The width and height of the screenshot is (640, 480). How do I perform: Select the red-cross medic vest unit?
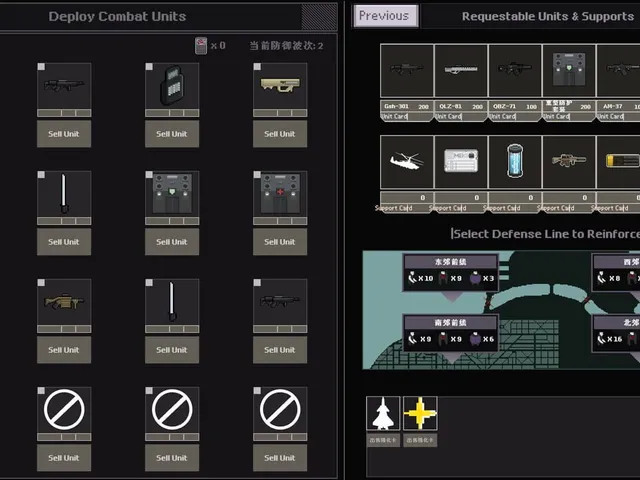[x=280, y=194]
